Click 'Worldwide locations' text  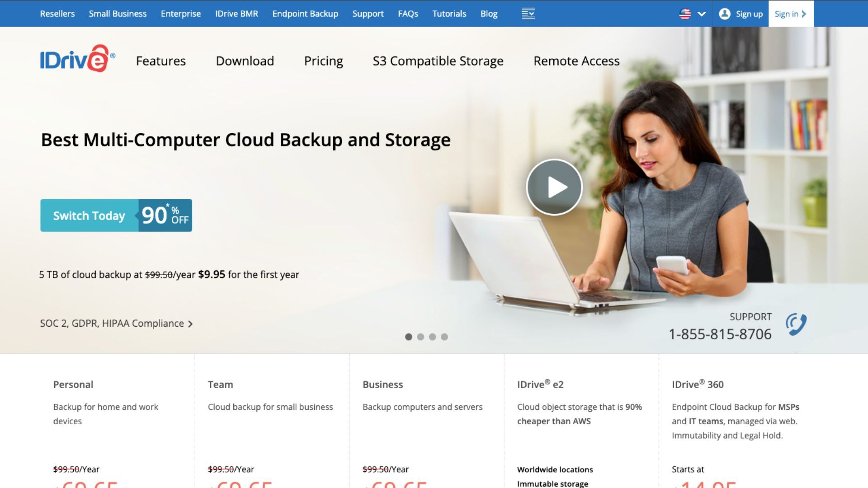click(555, 469)
